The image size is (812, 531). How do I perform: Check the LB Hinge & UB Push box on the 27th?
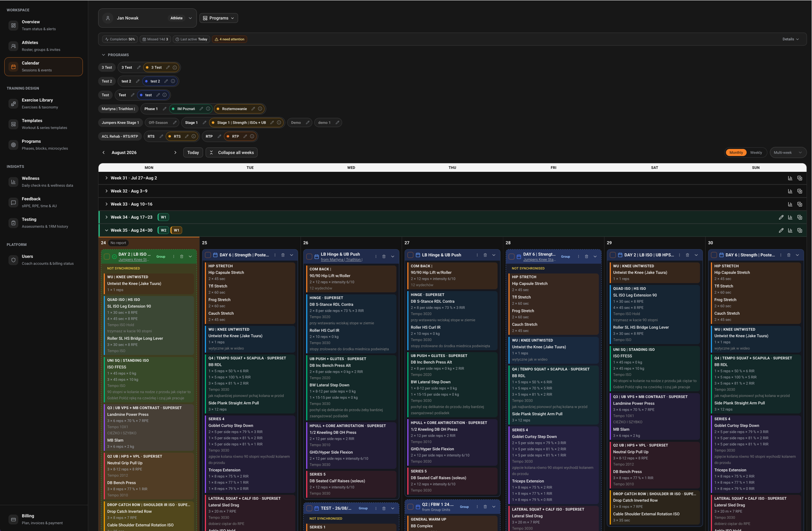pyautogui.click(x=411, y=255)
